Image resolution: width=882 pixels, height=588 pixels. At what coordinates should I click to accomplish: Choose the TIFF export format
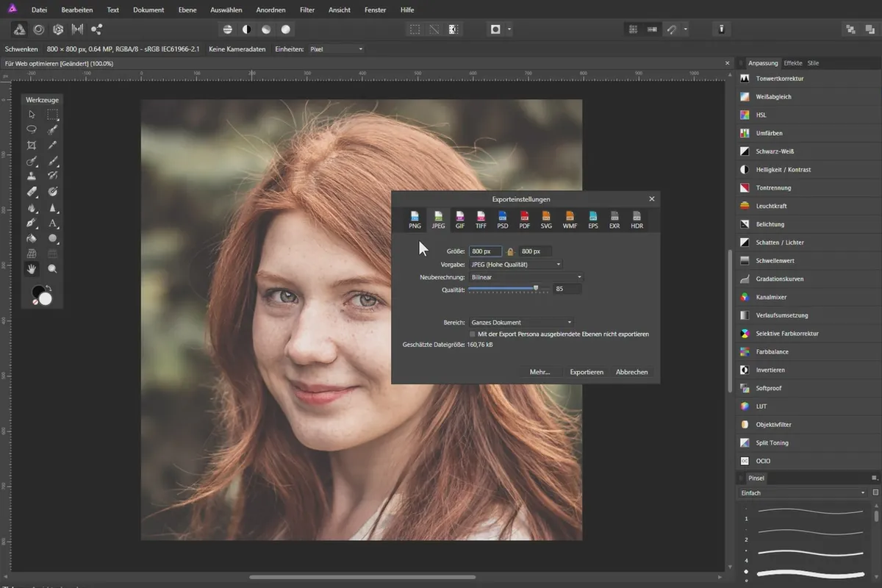tap(481, 220)
